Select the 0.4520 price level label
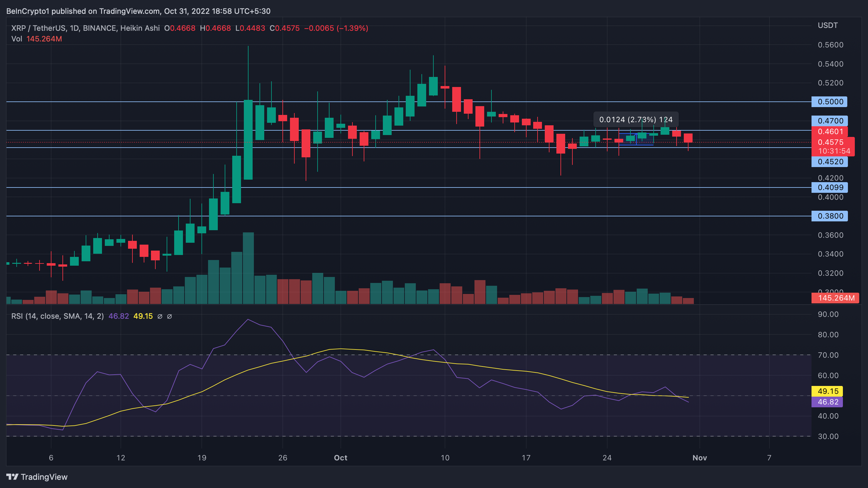The image size is (868, 488). click(x=829, y=161)
